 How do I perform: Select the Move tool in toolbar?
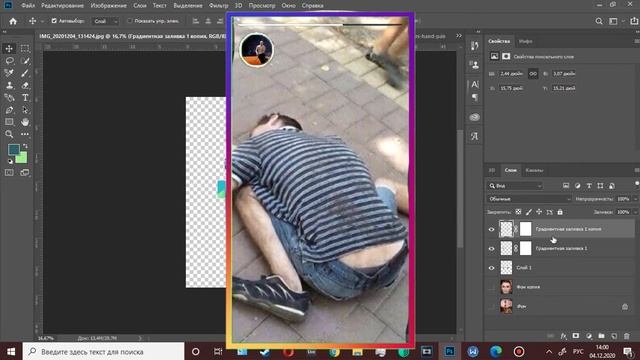tap(9, 49)
